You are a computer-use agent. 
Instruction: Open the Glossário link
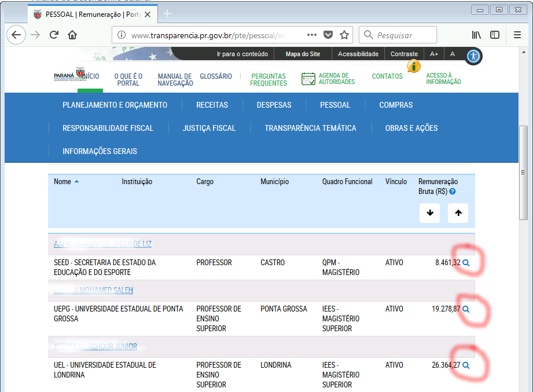[216, 76]
